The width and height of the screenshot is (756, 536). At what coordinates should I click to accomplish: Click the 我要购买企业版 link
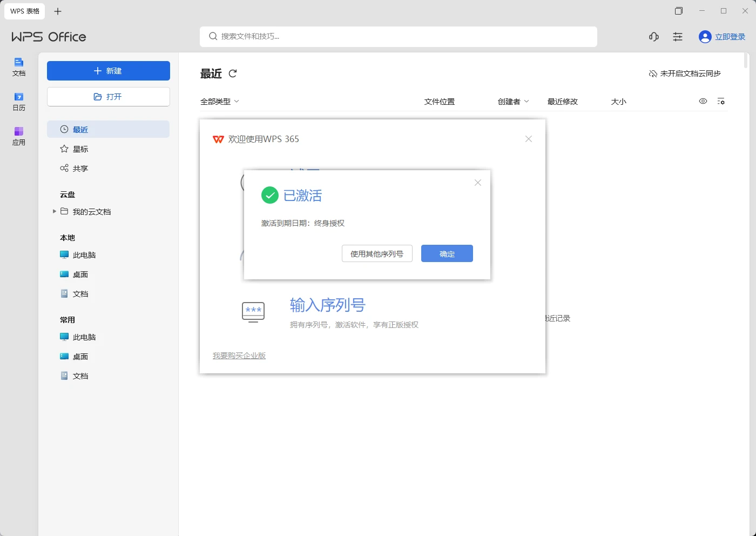[239, 356]
